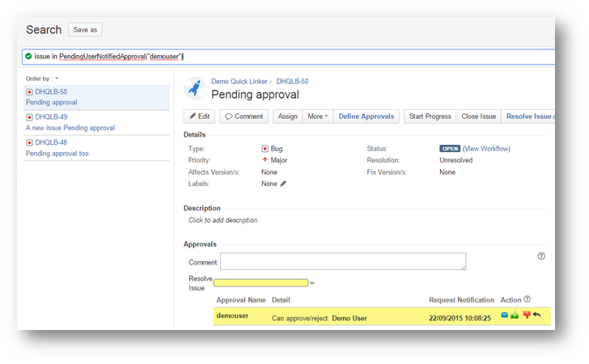Screen dimensions: 589x364
Task: Click the black reset arrow icon
Action: [536, 315]
